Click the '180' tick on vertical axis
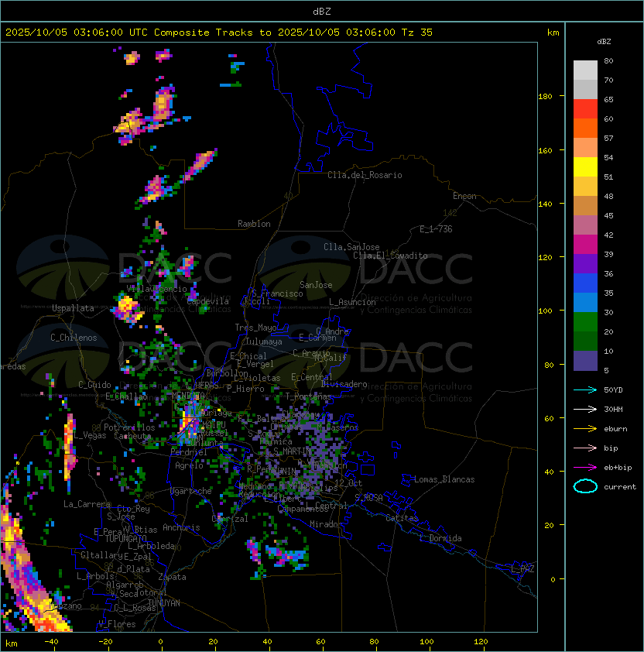Viewport: 644px width, 652px height. tap(545, 97)
